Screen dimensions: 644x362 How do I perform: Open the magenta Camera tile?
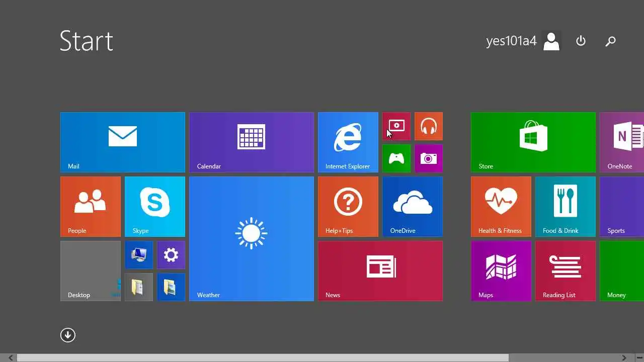[x=429, y=158]
